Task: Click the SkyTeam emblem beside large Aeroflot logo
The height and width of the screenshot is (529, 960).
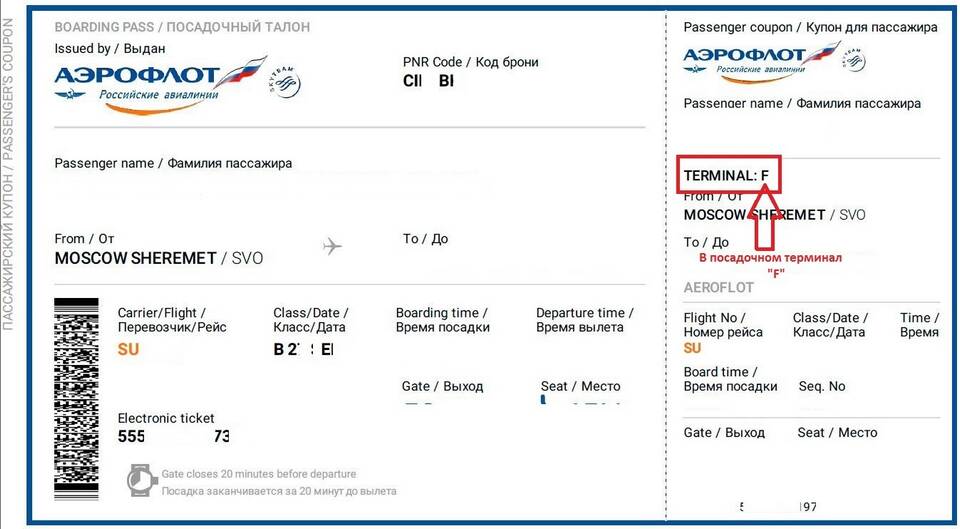Action: pos(285,83)
